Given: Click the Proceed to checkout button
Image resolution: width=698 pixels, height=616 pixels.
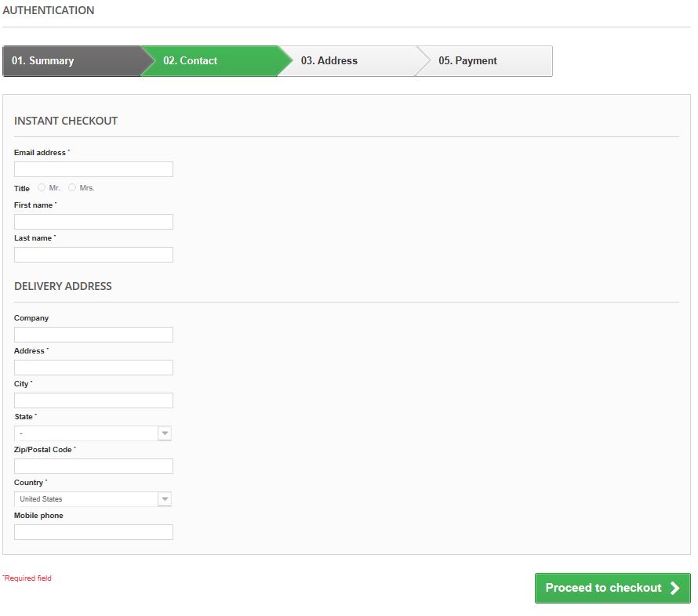Looking at the screenshot, I should coord(613,588).
